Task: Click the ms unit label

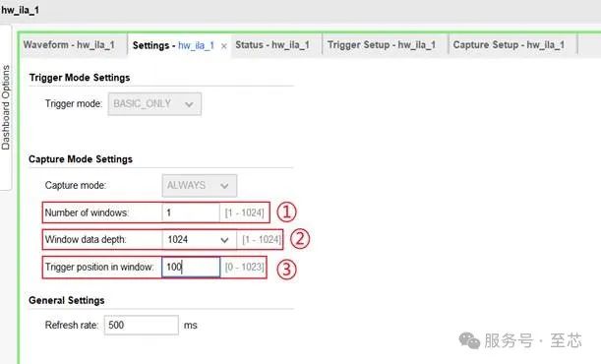Action: [191, 326]
